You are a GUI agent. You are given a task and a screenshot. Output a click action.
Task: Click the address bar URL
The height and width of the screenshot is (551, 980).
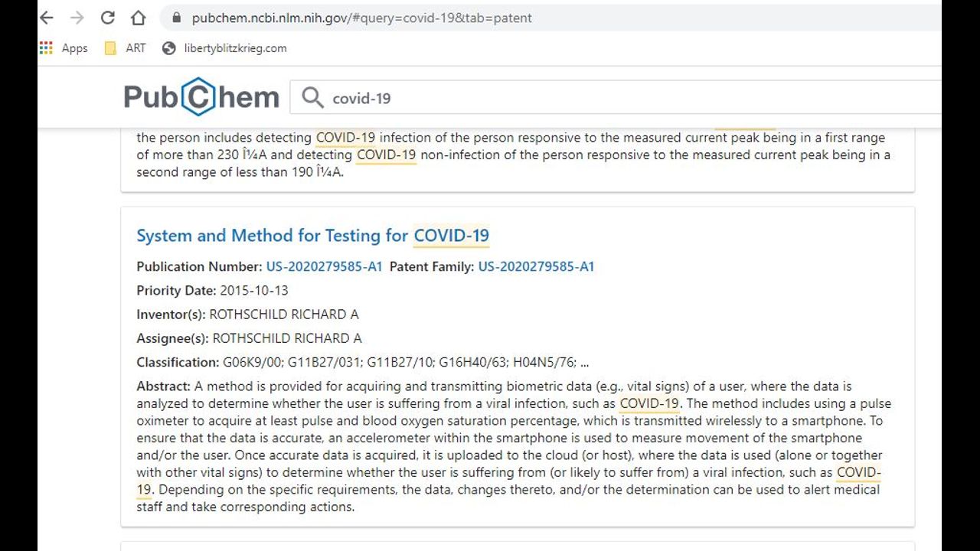point(361,18)
